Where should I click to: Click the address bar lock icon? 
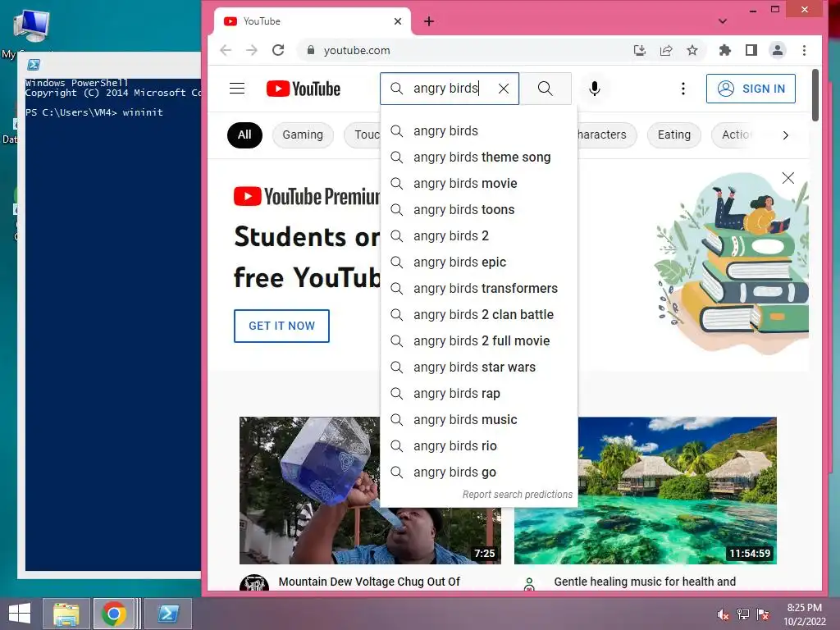[x=310, y=50]
